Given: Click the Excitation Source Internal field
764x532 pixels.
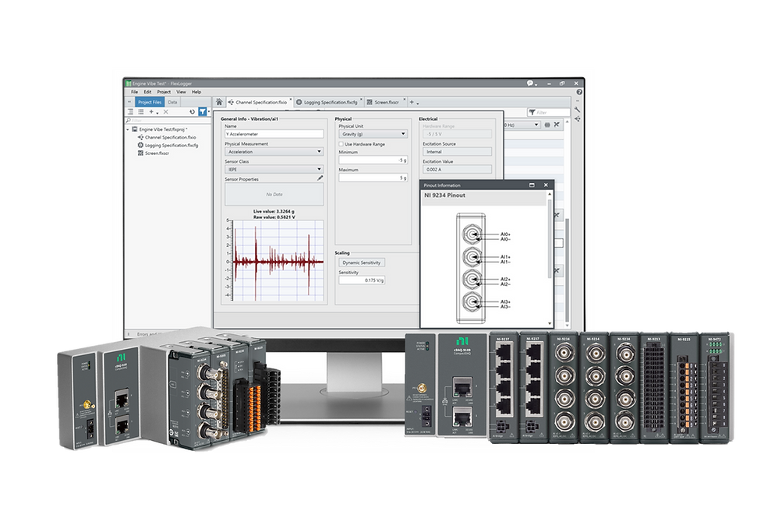Looking at the screenshot, I should pyautogui.click(x=457, y=151).
